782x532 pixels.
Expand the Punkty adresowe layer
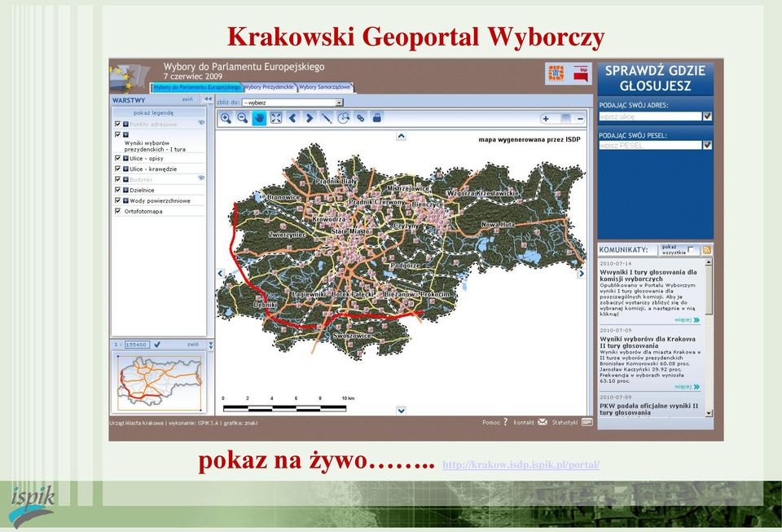pyautogui.click(x=125, y=124)
